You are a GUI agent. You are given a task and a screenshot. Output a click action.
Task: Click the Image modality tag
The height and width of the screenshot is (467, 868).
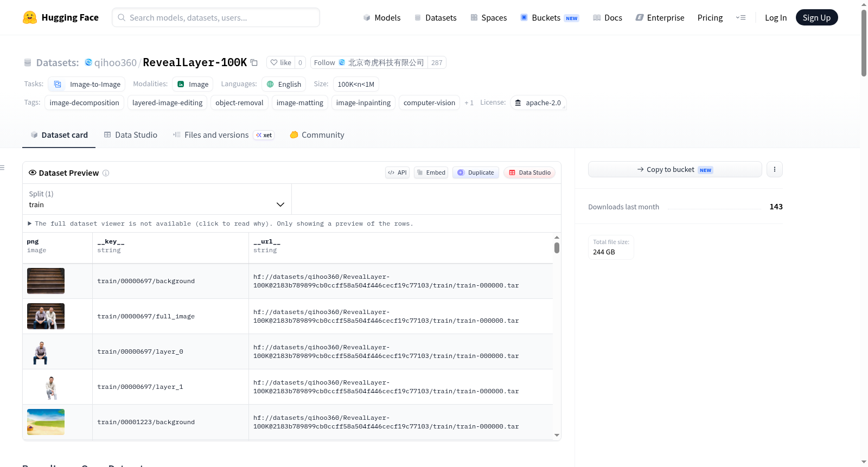193,84
